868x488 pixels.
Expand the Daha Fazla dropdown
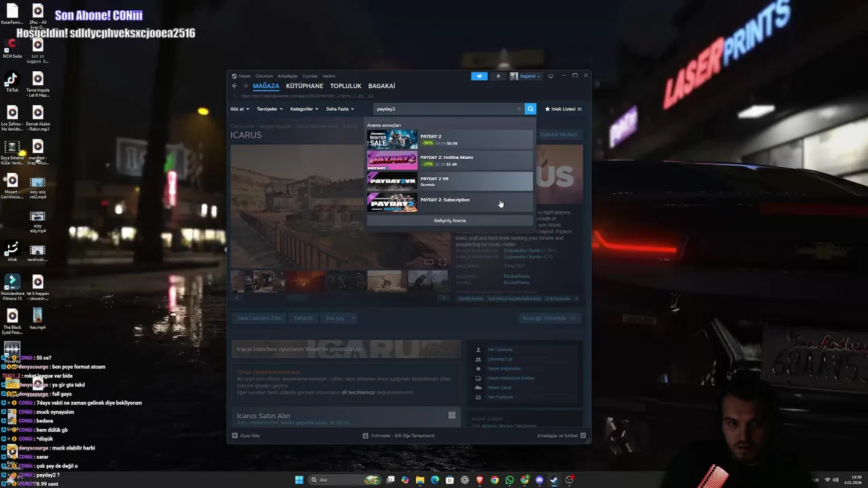pyautogui.click(x=340, y=108)
